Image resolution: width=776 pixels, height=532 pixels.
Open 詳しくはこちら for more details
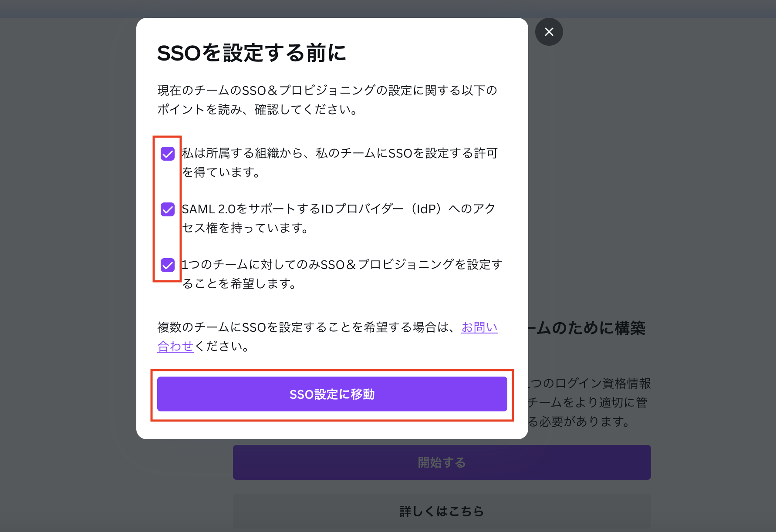(441, 511)
